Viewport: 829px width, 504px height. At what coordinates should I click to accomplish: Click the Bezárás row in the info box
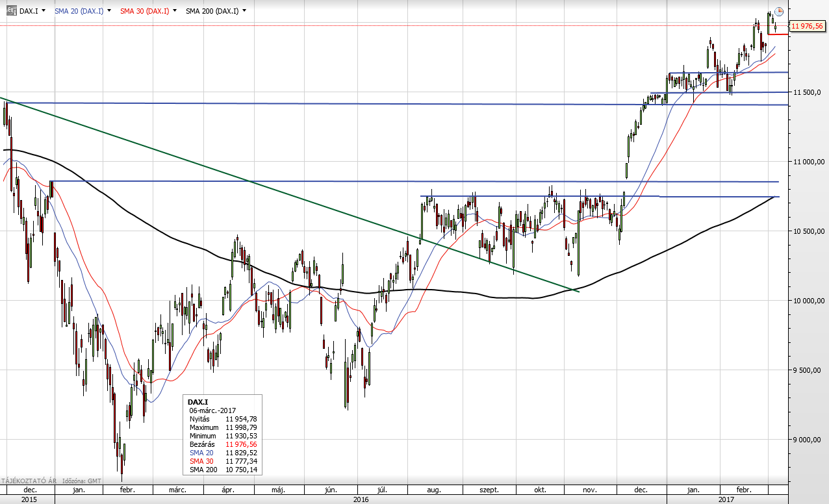click(x=223, y=445)
